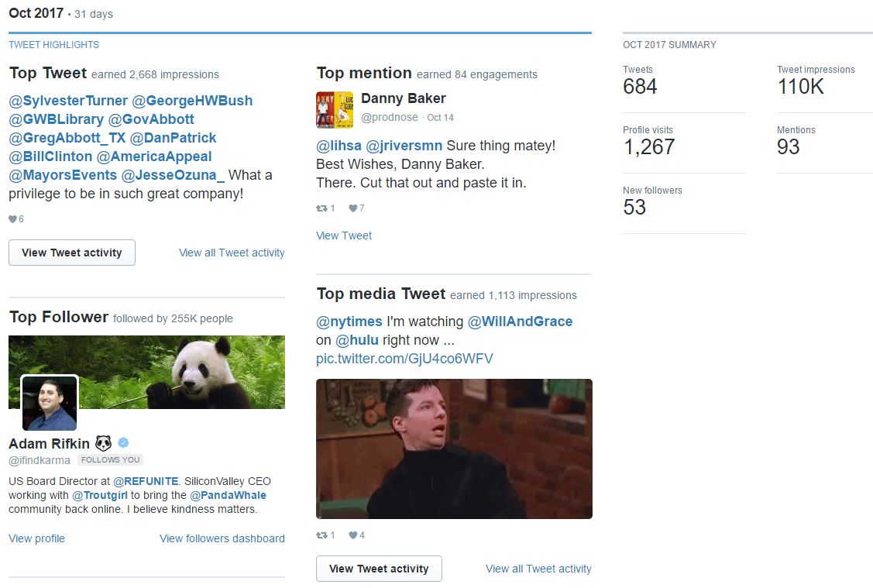This screenshot has width=873, height=588.
Task: Click the @prodnose handle
Action: (390, 118)
